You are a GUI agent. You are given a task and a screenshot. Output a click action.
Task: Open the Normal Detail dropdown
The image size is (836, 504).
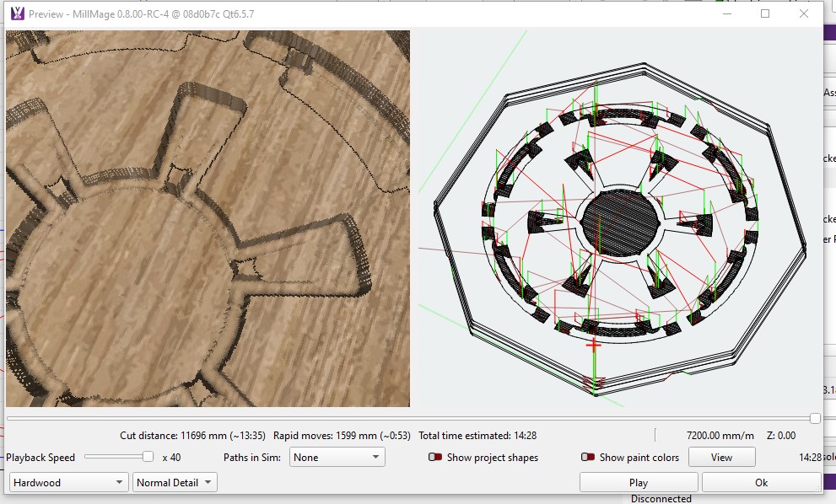tap(175, 483)
